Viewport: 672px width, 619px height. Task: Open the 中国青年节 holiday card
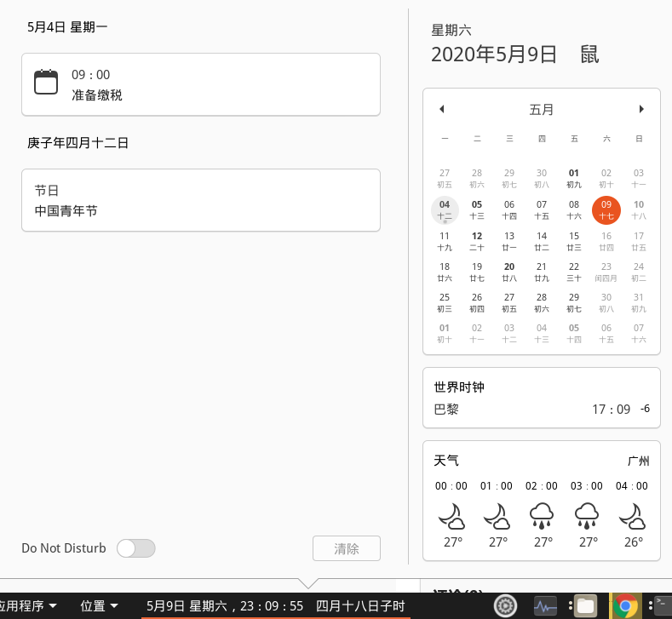pos(201,200)
